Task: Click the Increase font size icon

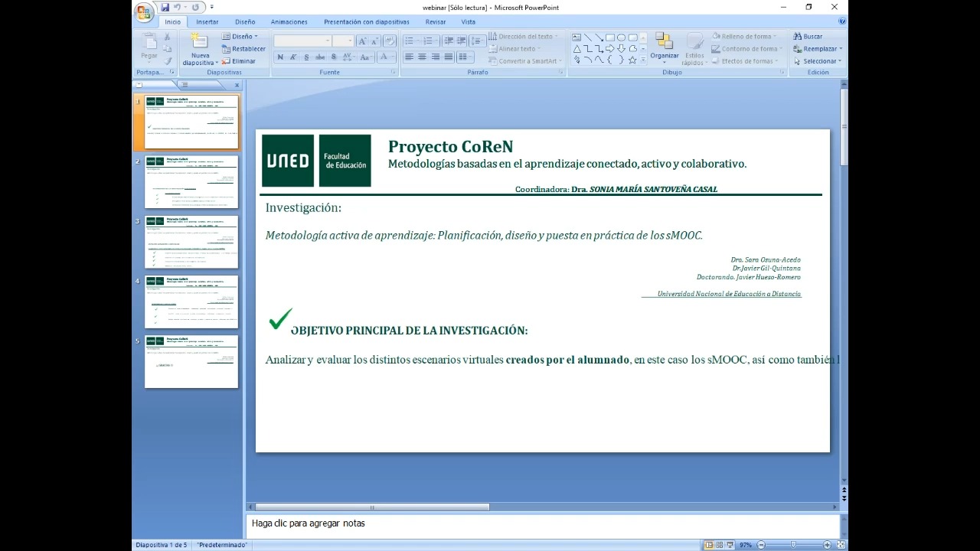Action: coord(362,41)
